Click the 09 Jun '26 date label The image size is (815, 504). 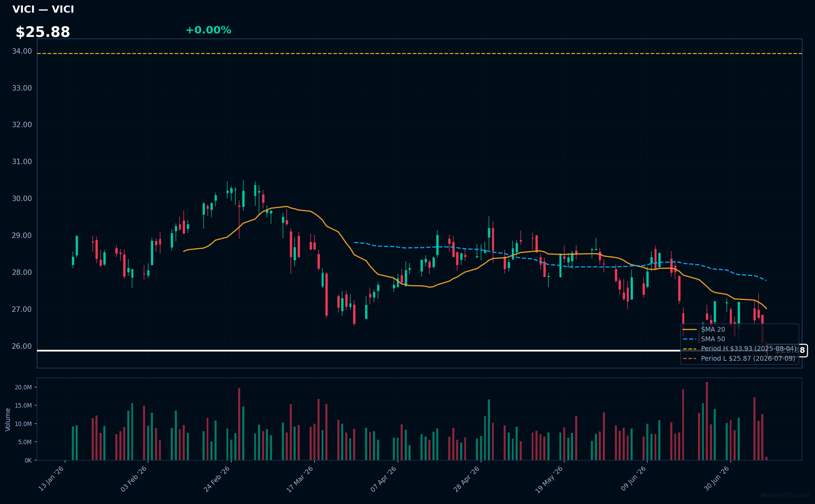(633, 479)
